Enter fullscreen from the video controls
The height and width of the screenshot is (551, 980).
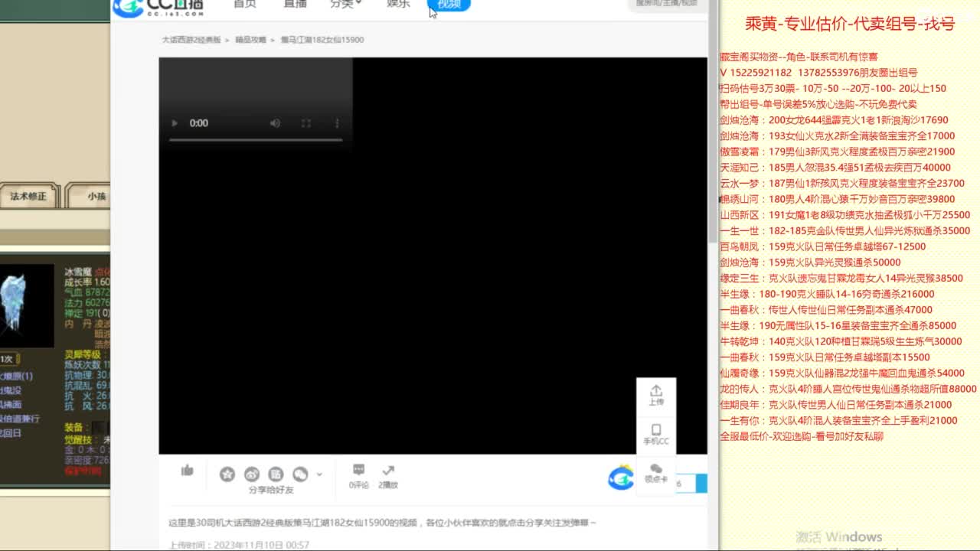click(x=306, y=123)
